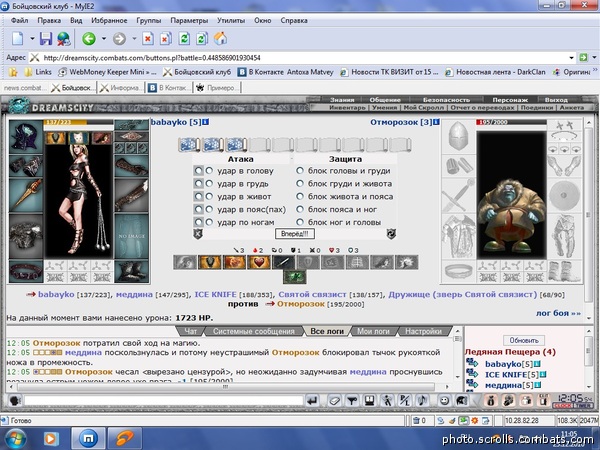Viewport: 600px width, 450px height.
Task: Activate the dark blade slash skill icon
Action: pos(283,262)
